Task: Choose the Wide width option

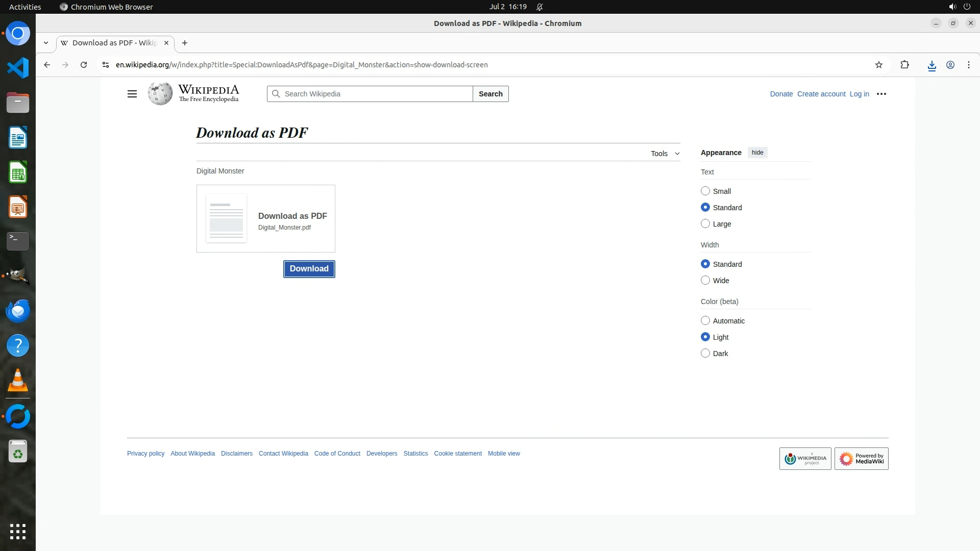Action: [x=705, y=280]
